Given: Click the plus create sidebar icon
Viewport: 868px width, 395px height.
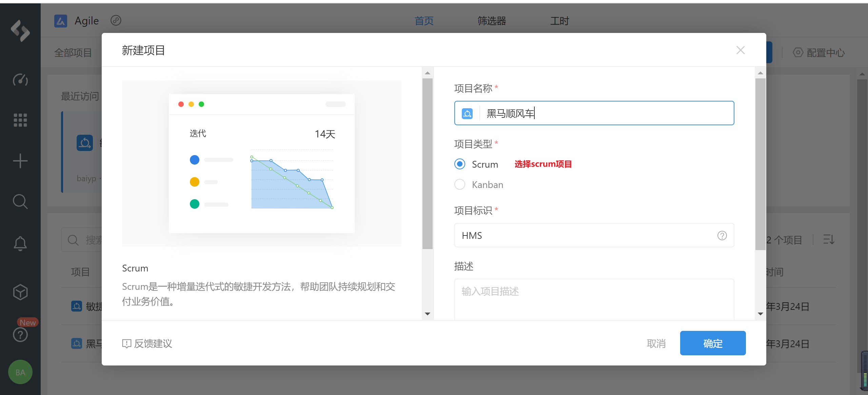Looking at the screenshot, I should [x=20, y=161].
